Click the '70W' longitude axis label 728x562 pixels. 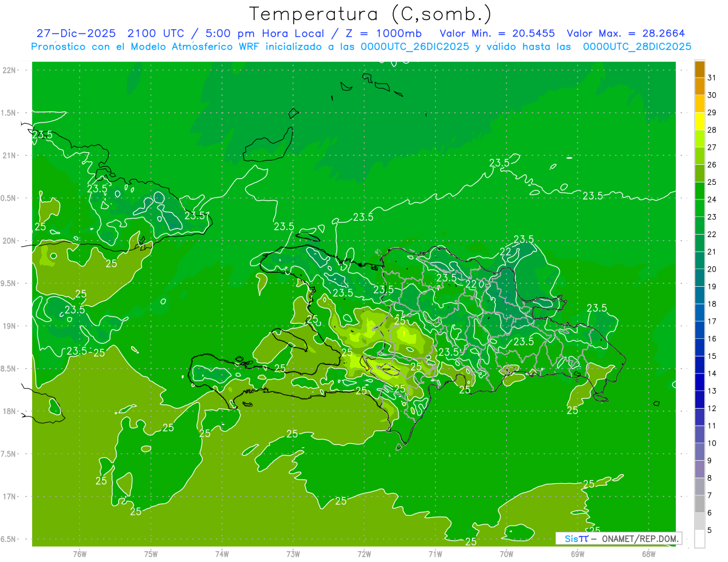[x=507, y=554]
